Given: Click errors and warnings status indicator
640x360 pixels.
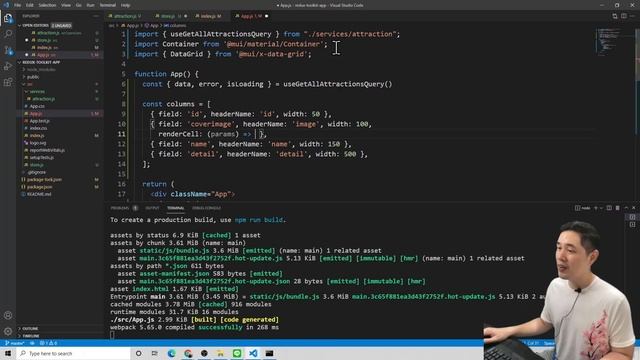Looking at the screenshot, I should click(x=49, y=343).
